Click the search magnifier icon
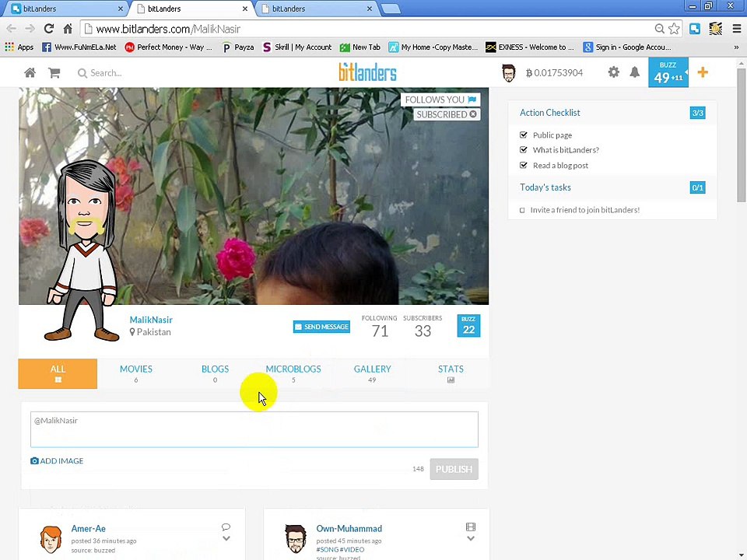Image resolution: width=747 pixels, height=560 pixels. point(82,73)
